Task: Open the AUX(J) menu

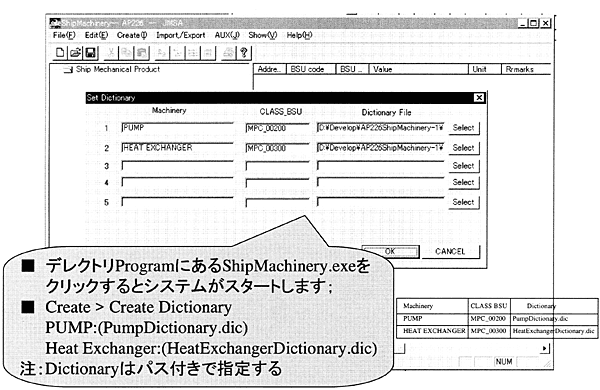Action: 227,35
